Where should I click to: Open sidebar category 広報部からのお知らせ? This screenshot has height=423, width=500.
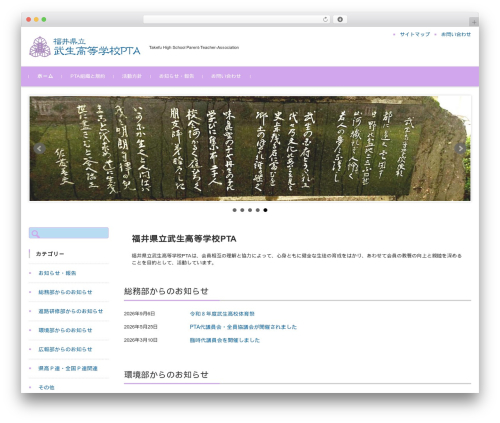pyautogui.click(x=65, y=349)
